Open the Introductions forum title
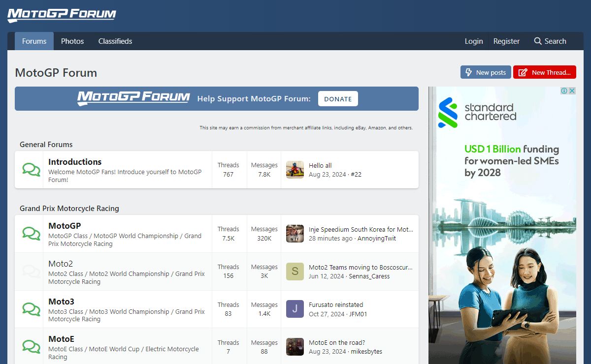 tap(75, 162)
